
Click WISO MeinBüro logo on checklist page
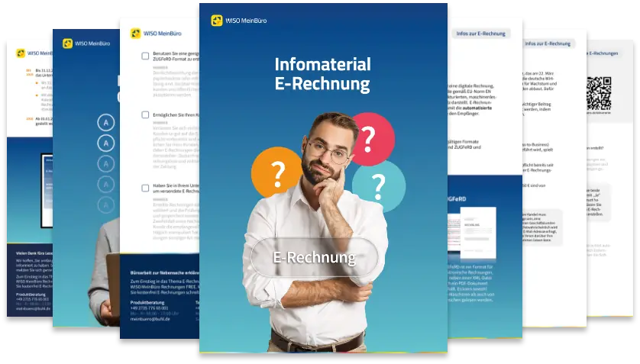(x=157, y=34)
